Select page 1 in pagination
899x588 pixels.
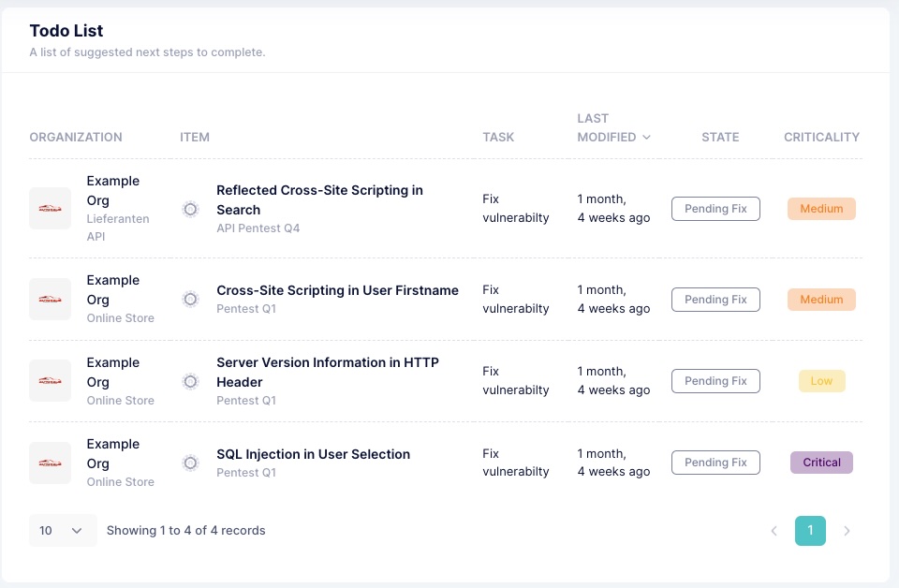(810, 531)
